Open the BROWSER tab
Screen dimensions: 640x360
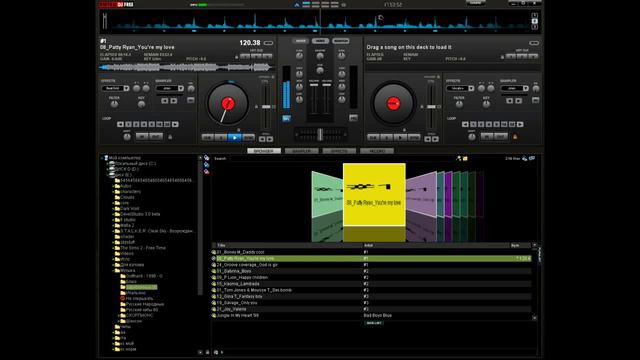click(x=264, y=151)
